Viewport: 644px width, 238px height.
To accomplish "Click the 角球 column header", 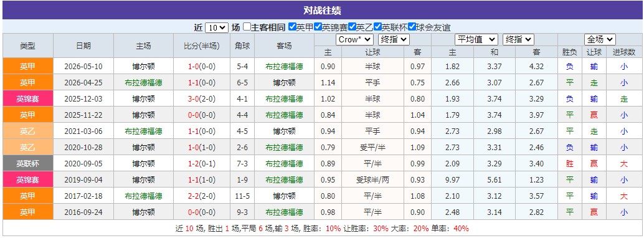I will coord(242,45).
